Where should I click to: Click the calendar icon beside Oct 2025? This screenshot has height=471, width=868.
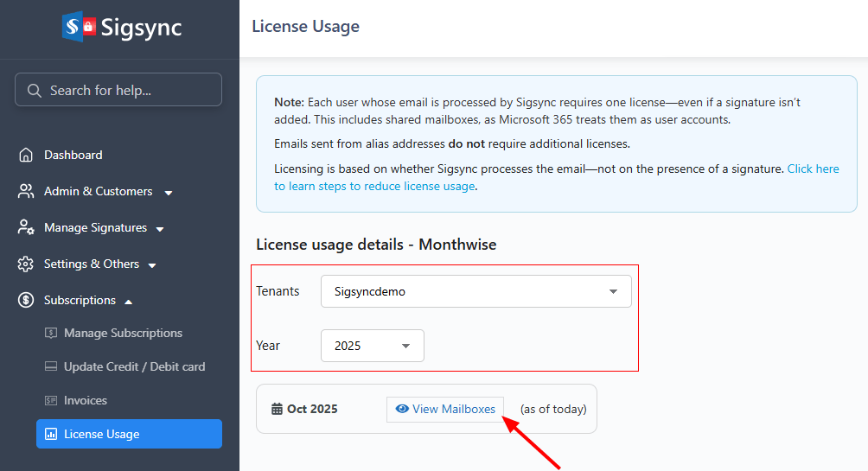tap(277, 409)
